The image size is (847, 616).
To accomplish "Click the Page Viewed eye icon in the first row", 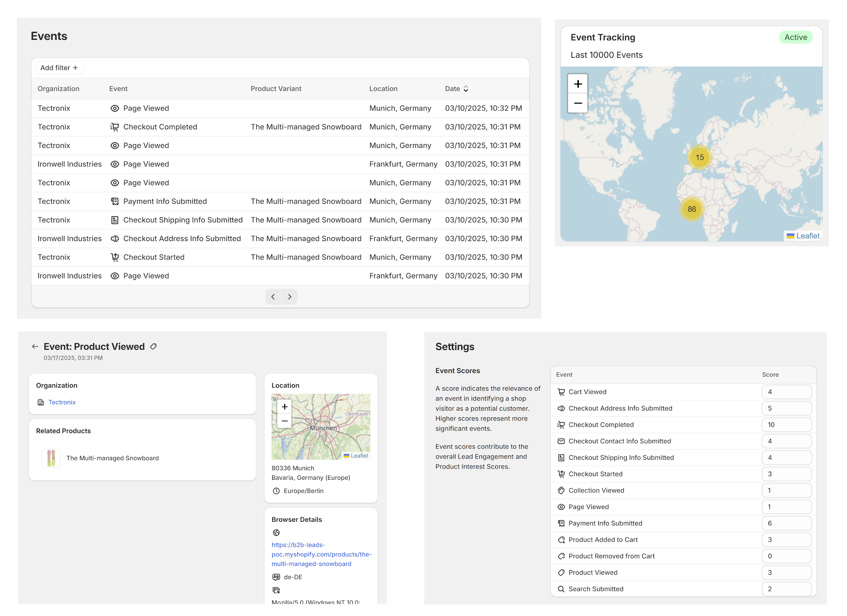I will click(115, 108).
